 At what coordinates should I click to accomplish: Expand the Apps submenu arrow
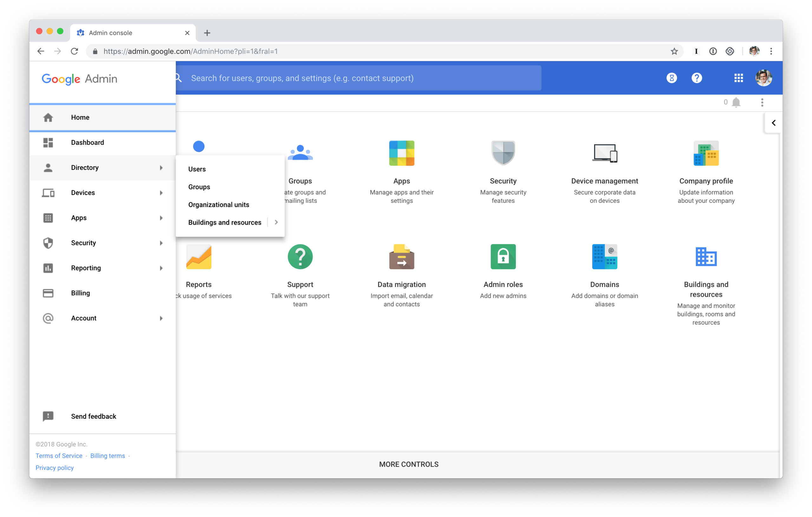point(161,218)
